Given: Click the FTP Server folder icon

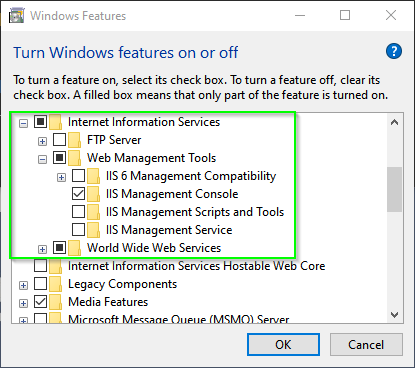Looking at the screenshot, I should coord(74,140).
